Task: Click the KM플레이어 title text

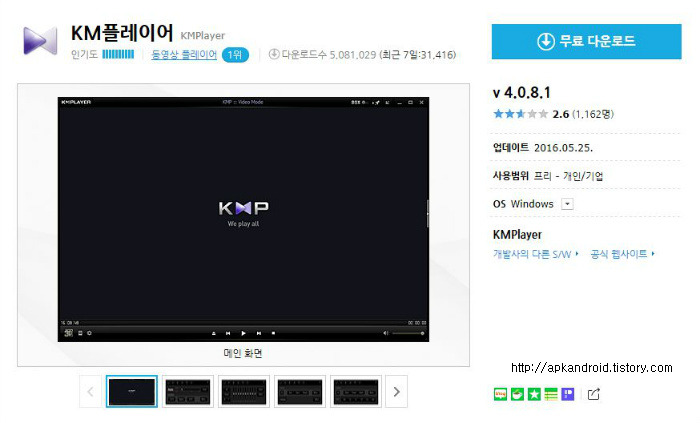Action: pos(122,33)
